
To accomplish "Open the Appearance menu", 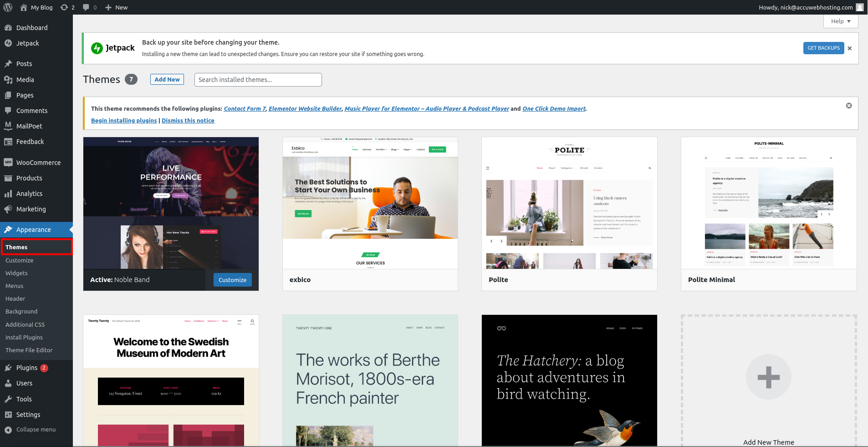I will pos(36,230).
